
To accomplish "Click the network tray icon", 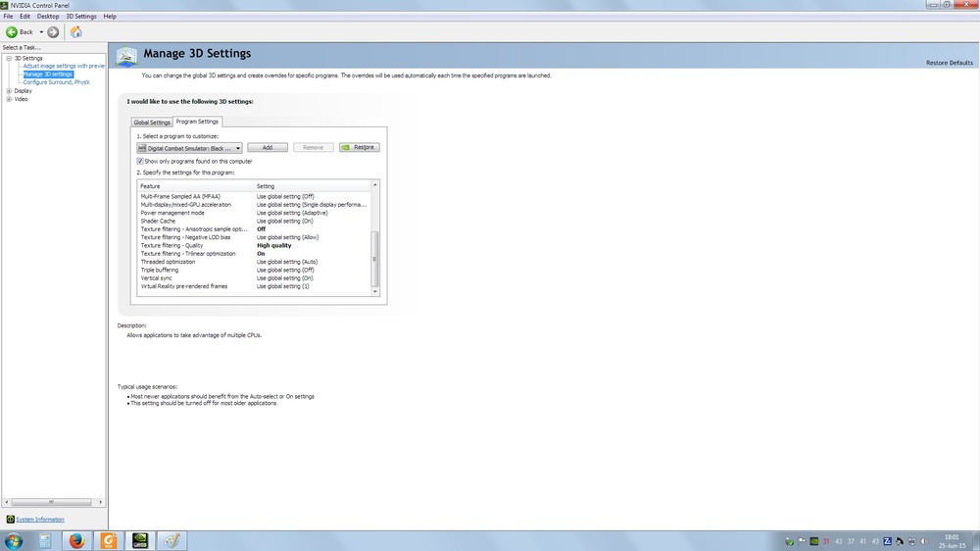I will tap(911, 541).
